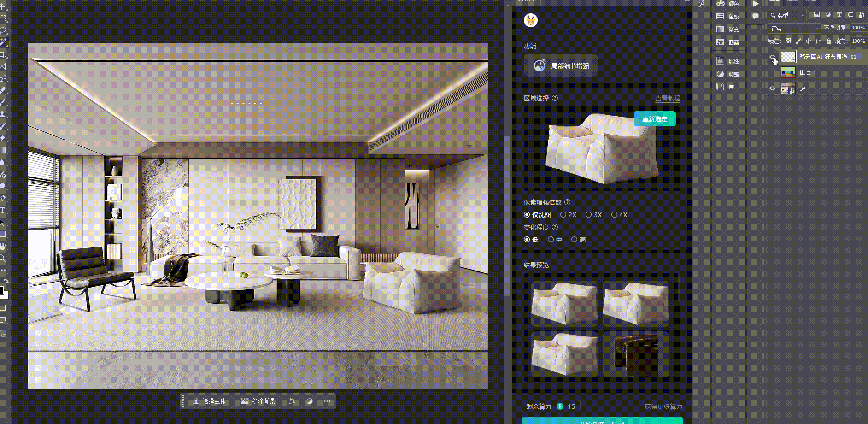This screenshot has width=868, height=424.
Task: Click the 局部细节增强 function button
Action: 561,65
